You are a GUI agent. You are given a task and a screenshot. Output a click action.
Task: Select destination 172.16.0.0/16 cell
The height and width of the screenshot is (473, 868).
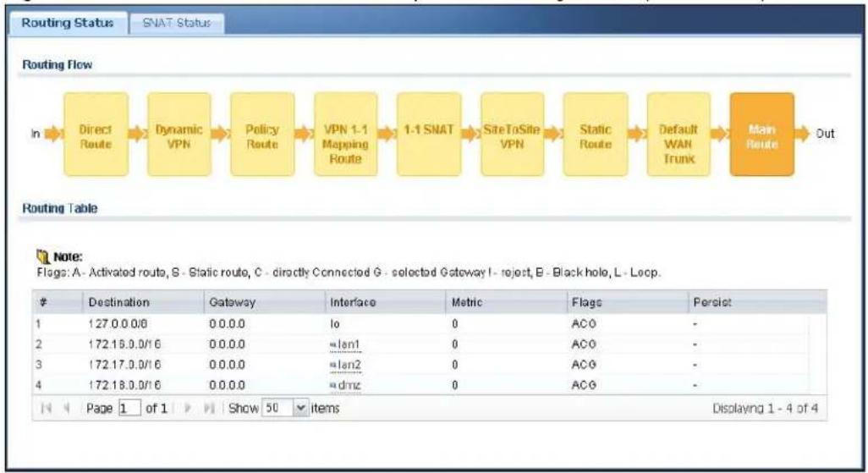coord(124,344)
